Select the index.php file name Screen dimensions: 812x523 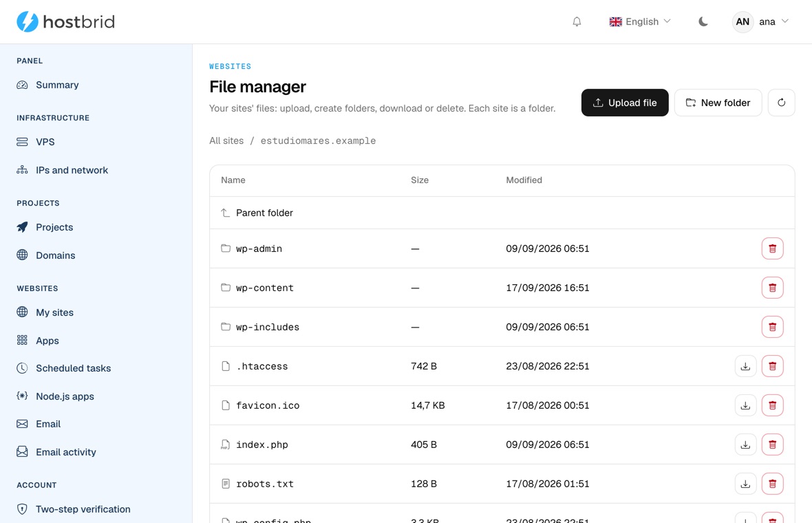[261, 445]
